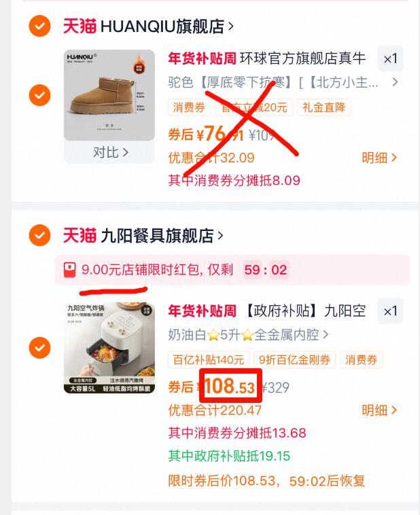The image size is (420, 515).
Task: Click the 天猫 logo beside 九阳餐具
Action: pyautogui.click(x=80, y=236)
